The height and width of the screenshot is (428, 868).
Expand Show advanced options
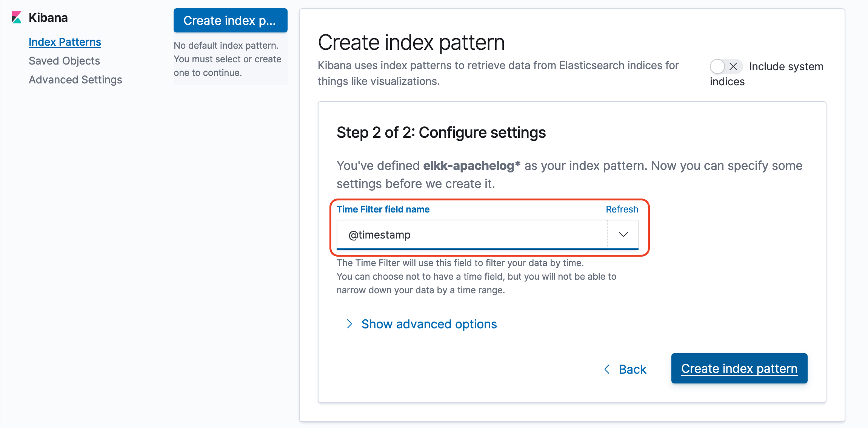[429, 324]
